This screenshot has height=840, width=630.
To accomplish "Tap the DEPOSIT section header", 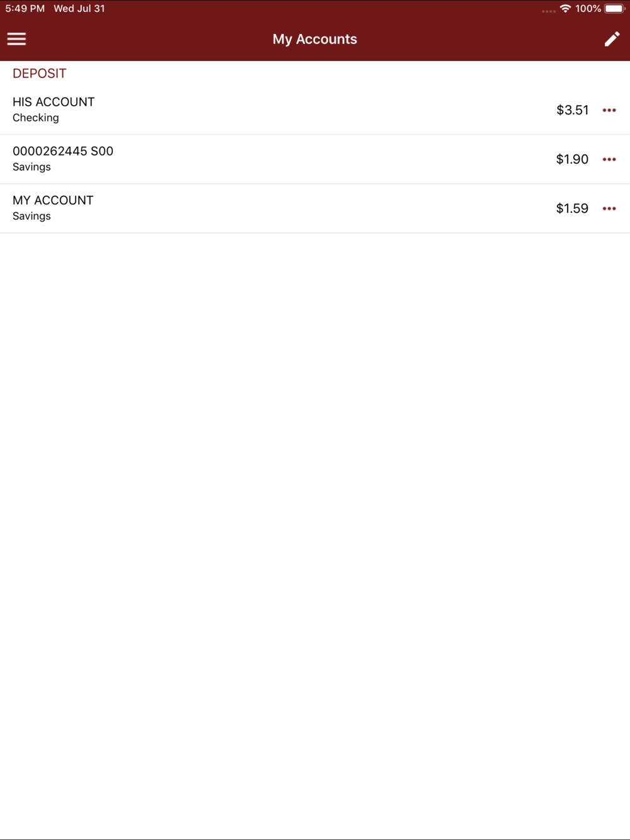I will pos(39,74).
